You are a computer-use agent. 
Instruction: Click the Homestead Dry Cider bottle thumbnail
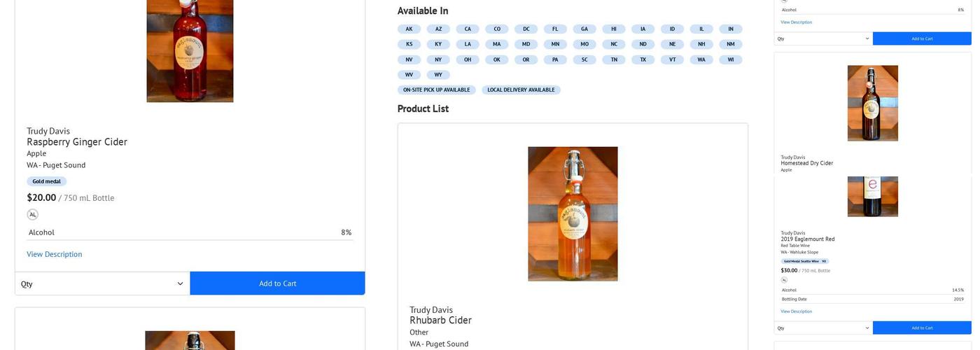pyautogui.click(x=872, y=103)
